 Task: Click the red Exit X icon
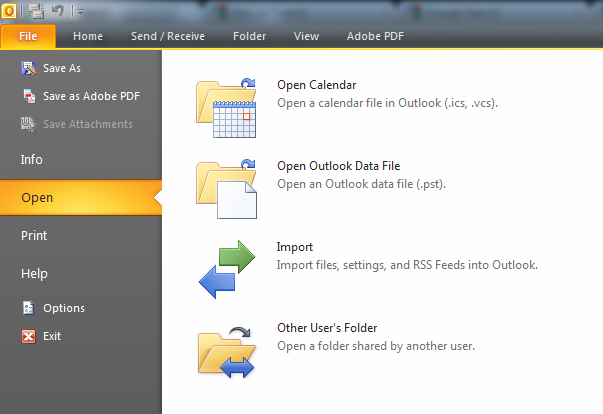tap(28, 336)
